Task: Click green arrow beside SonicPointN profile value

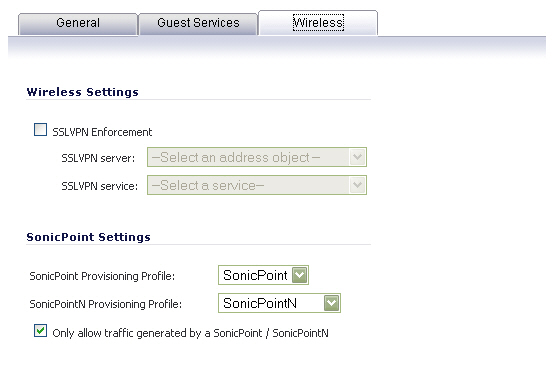Action: (x=331, y=303)
